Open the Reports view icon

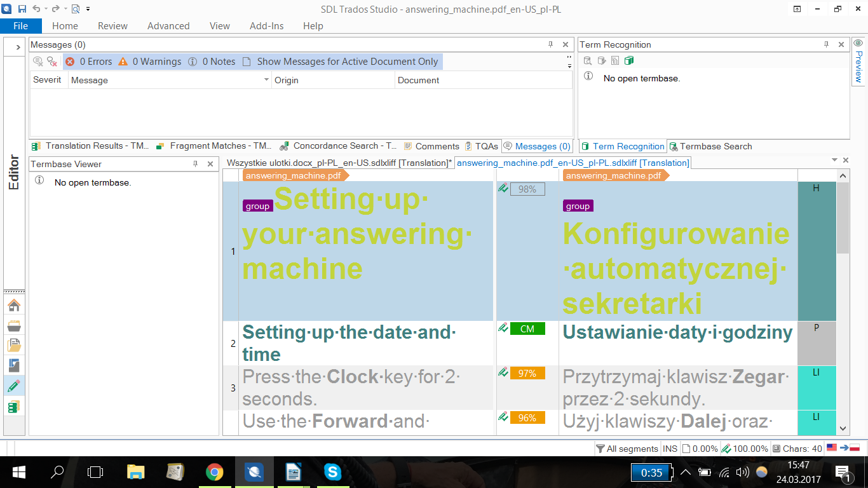click(x=14, y=365)
